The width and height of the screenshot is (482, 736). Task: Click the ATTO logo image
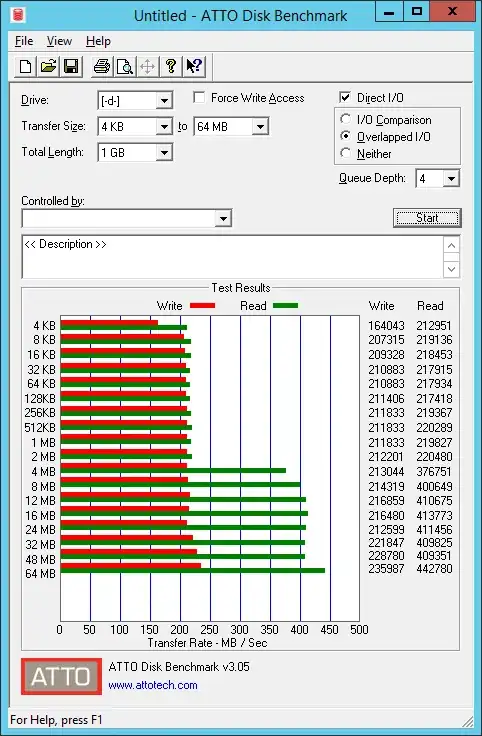[x=61, y=676]
